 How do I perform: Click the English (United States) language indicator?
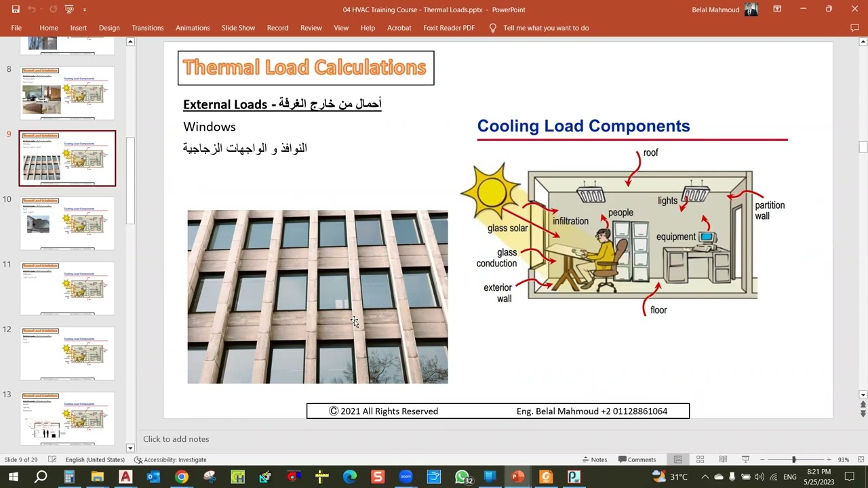(95, 460)
